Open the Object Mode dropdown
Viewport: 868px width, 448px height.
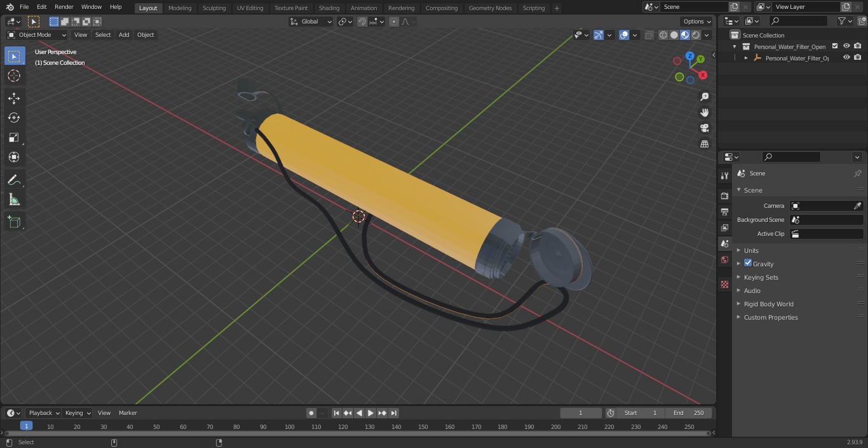click(37, 35)
